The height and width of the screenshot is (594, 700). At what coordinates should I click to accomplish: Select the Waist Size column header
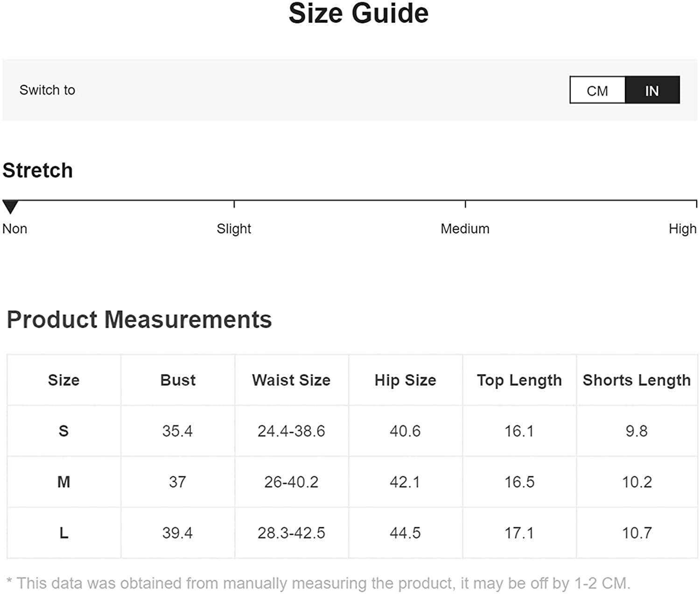[x=291, y=380]
